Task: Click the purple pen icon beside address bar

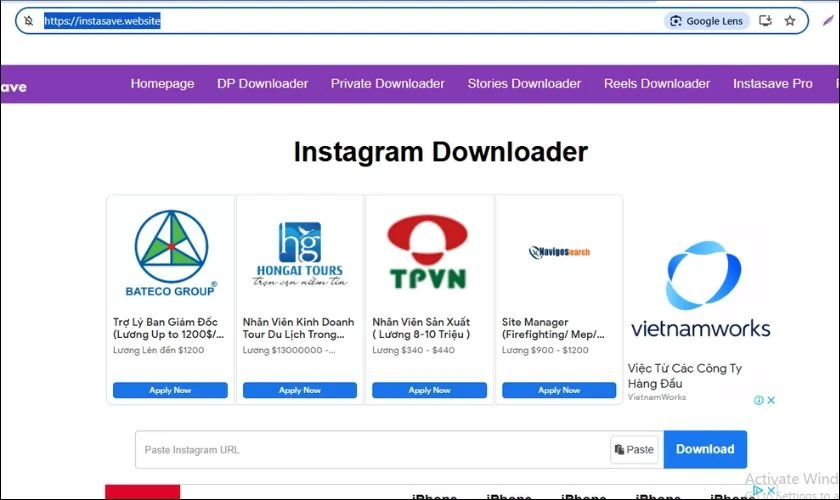Action: pyautogui.click(x=828, y=21)
